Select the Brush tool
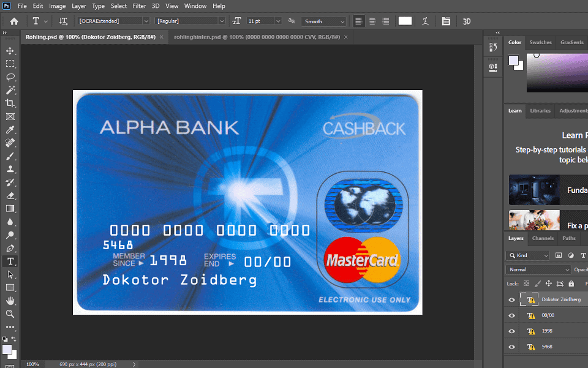This screenshot has width=588, height=368. click(x=10, y=156)
